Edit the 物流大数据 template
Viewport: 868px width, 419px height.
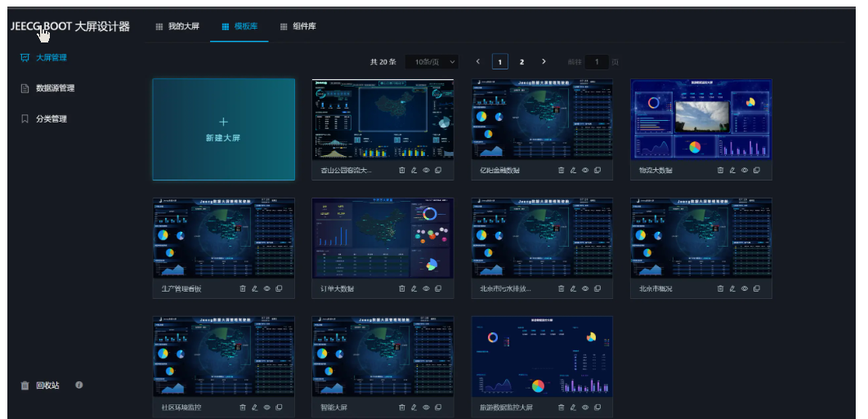[732, 171]
